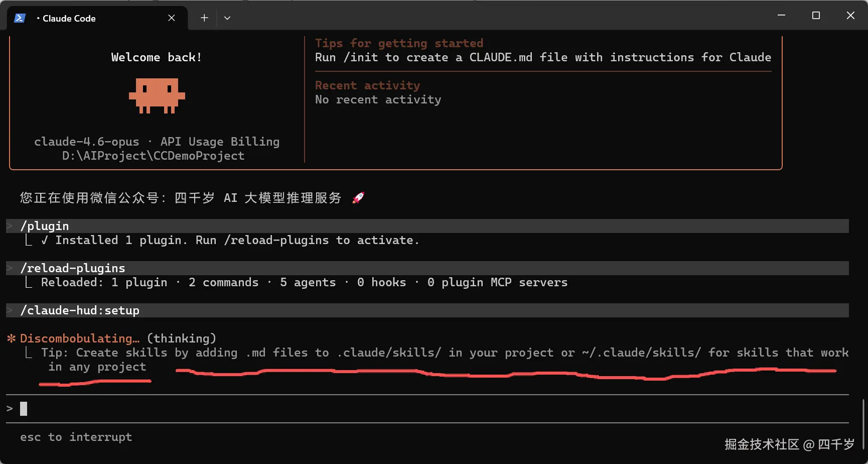Click the "Recent activity" heading
This screenshot has height=464, width=868.
(367, 85)
